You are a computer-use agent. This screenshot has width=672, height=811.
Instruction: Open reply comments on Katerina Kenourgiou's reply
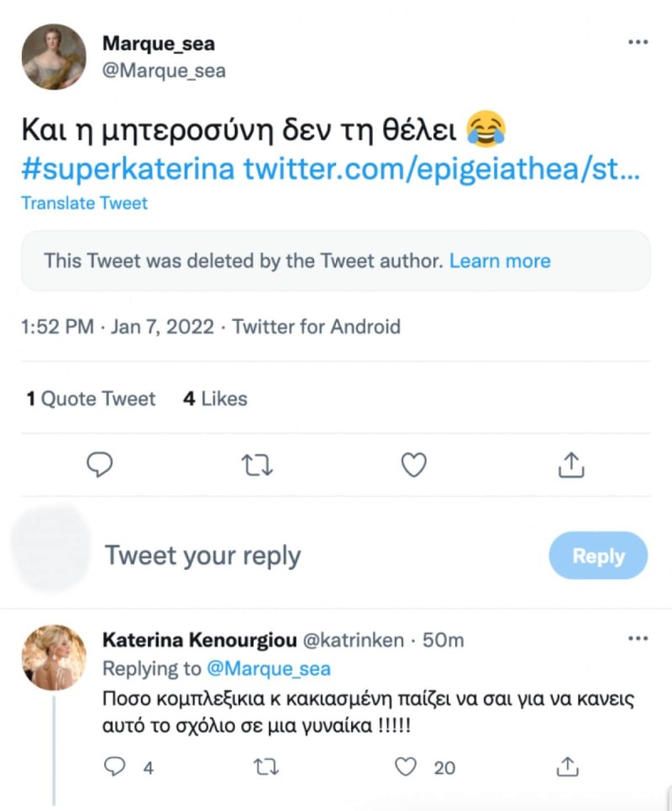point(113,766)
